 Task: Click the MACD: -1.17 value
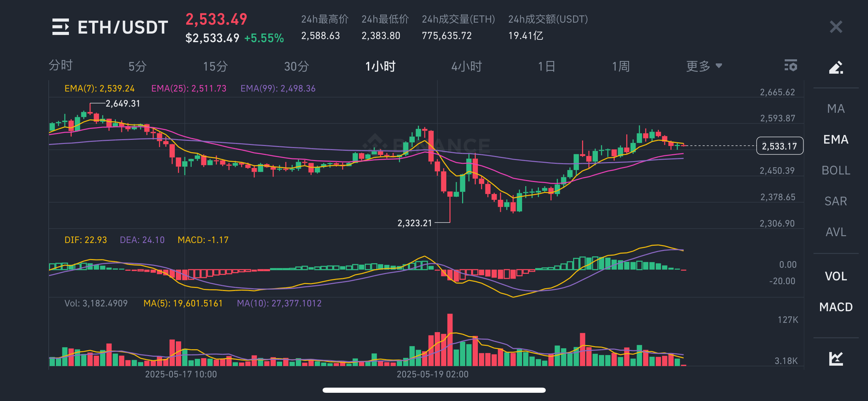[203, 240]
